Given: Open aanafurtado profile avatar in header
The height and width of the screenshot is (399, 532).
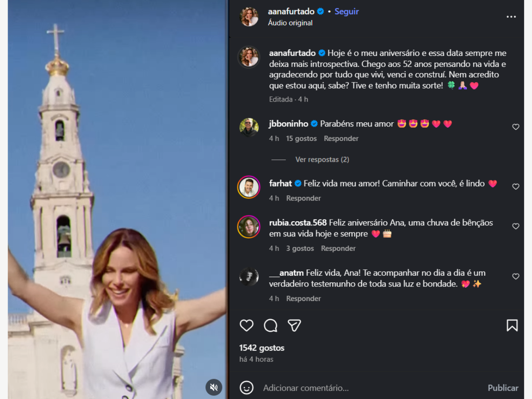Looking at the screenshot, I should [249, 17].
